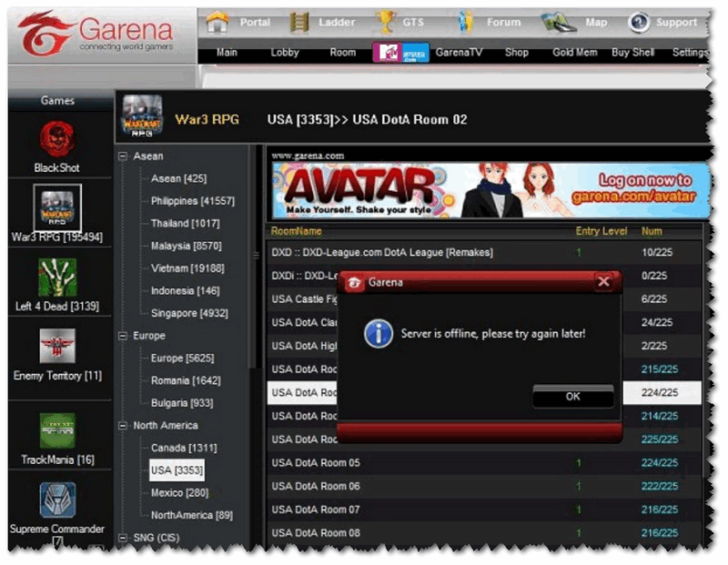The width and height of the screenshot is (728, 565).
Task: Click the 225/225 full room count
Action: pyautogui.click(x=659, y=439)
